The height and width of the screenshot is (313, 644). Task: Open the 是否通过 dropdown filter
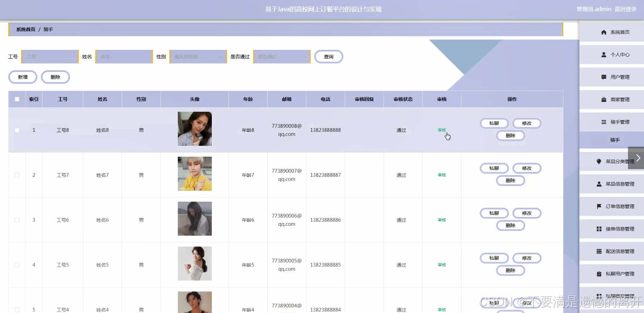coord(282,57)
